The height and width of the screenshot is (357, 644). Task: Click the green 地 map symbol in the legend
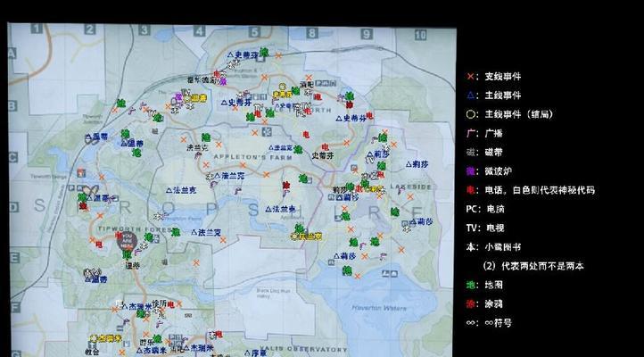(470, 285)
